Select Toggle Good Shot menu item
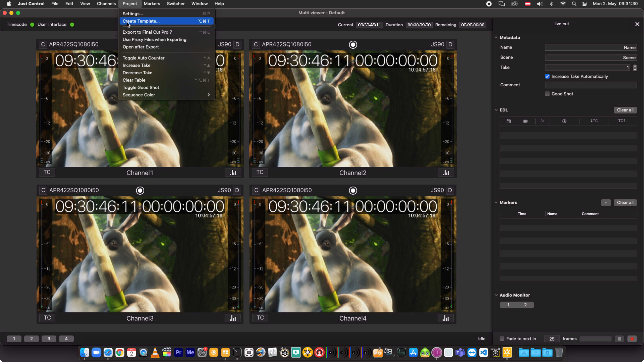Image resolution: width=644 pixels, height=362 pixels. point(166,88)
